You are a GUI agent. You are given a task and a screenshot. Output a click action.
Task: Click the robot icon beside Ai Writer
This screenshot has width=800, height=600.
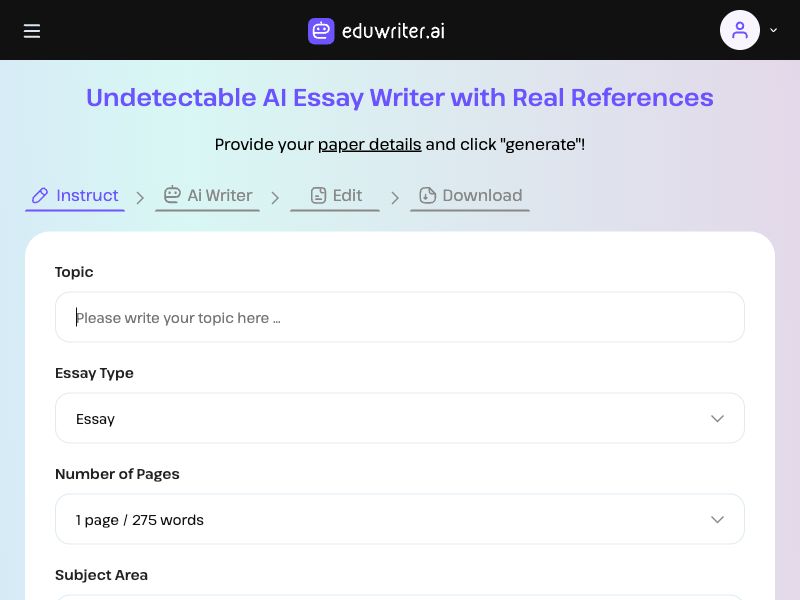[x=172, y=195]
